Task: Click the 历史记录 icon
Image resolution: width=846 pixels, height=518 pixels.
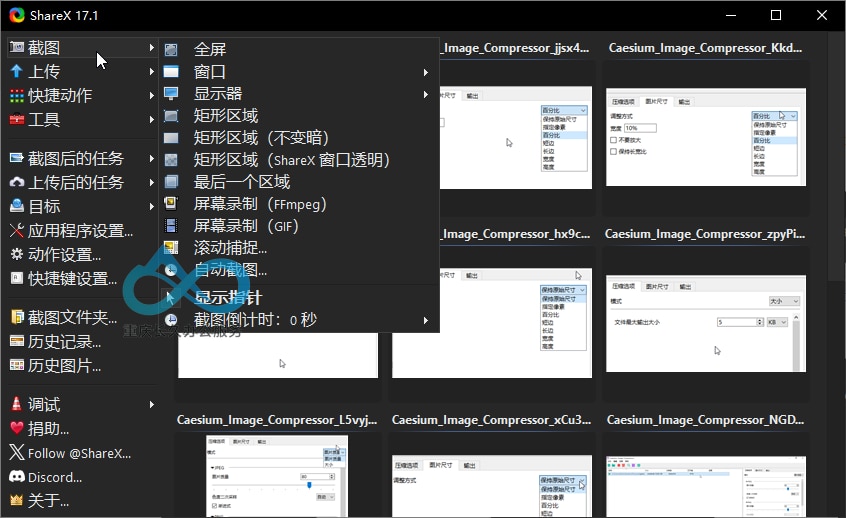Action: (17, 342)
